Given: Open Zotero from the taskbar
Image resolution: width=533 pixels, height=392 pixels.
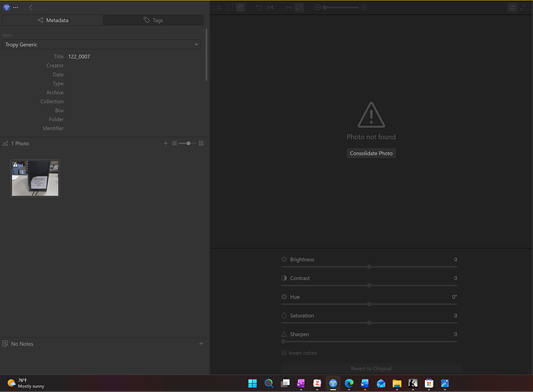Looking at the screenshot, I should [x=317, y=383].
